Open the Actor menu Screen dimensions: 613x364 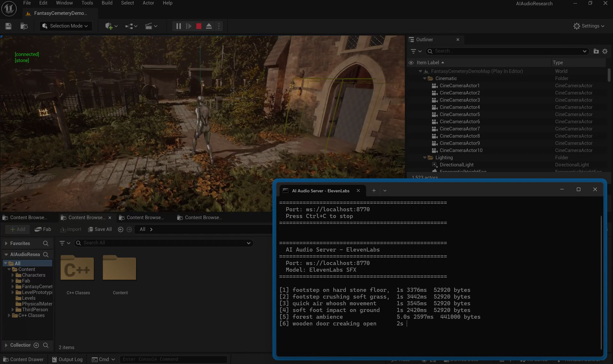pyautogui.click(x=148, y=3)
